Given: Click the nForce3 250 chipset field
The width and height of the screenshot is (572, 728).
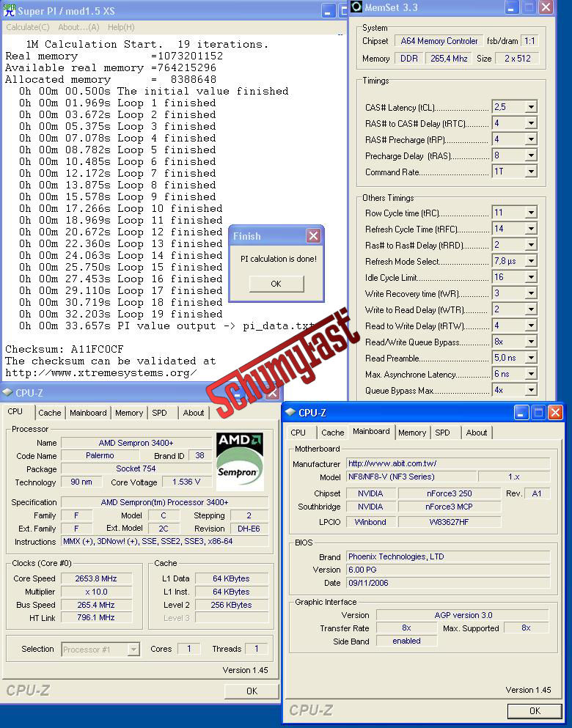Looking at the screenshot, I should [x=449, y=493].
